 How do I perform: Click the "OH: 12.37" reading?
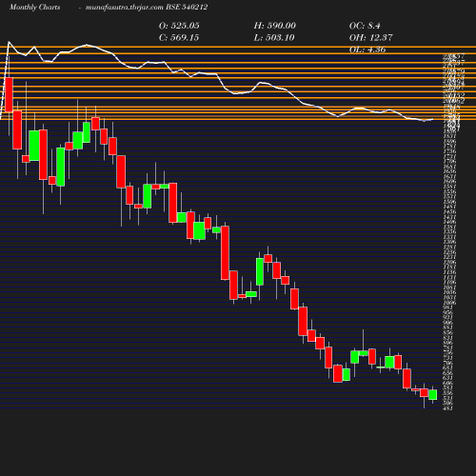370,37
